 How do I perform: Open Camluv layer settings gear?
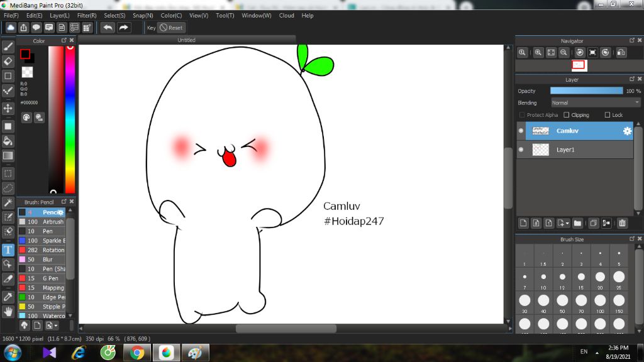(x=627, y=131)
